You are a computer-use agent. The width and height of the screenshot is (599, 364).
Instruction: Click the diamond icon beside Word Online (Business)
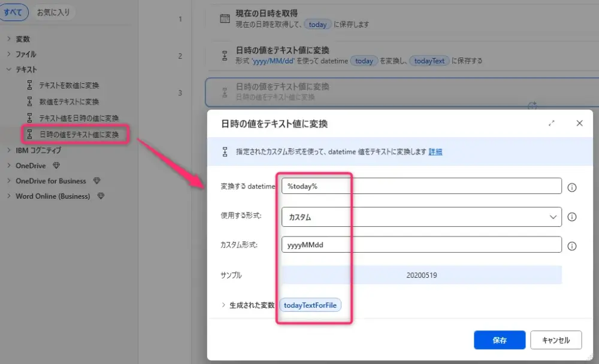(x=101, y=196)
